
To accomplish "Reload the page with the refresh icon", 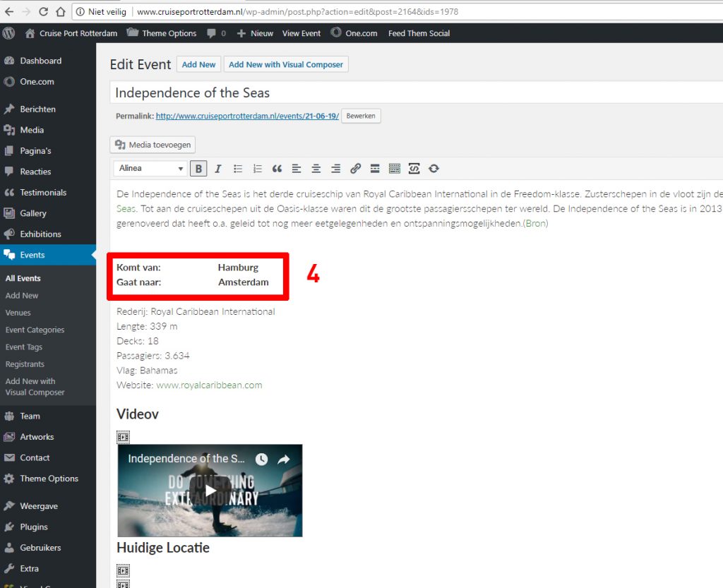I will coord(43,11).
